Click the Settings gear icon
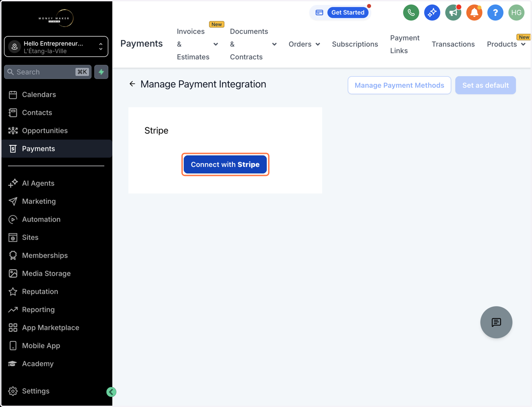532x407 pixels. (13, 391)
